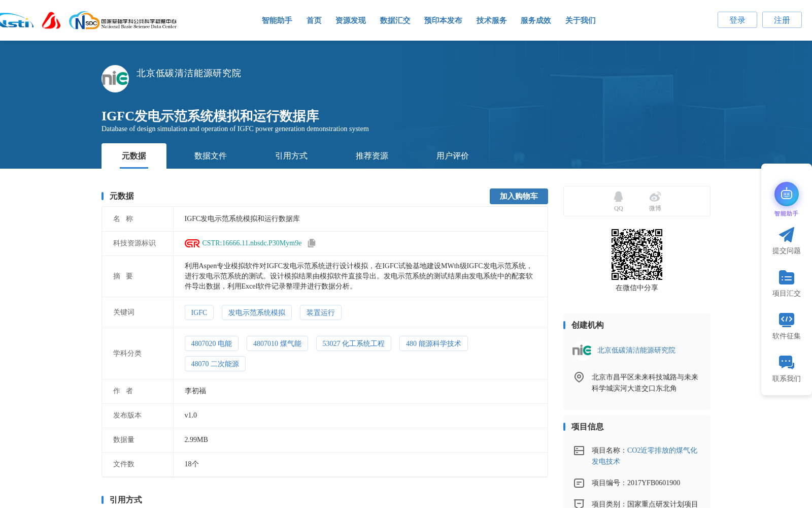Open 预印本发布 navigation item
This screenshot has height=508, width=812.
[x=443, y=20]
